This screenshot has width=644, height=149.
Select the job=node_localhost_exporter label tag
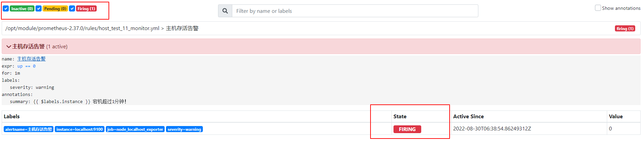[135, 129]
